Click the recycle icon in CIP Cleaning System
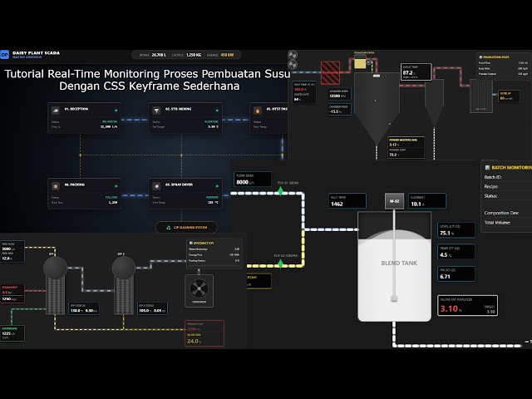Viewport: 532px width, 399px height. click(168, 227)
